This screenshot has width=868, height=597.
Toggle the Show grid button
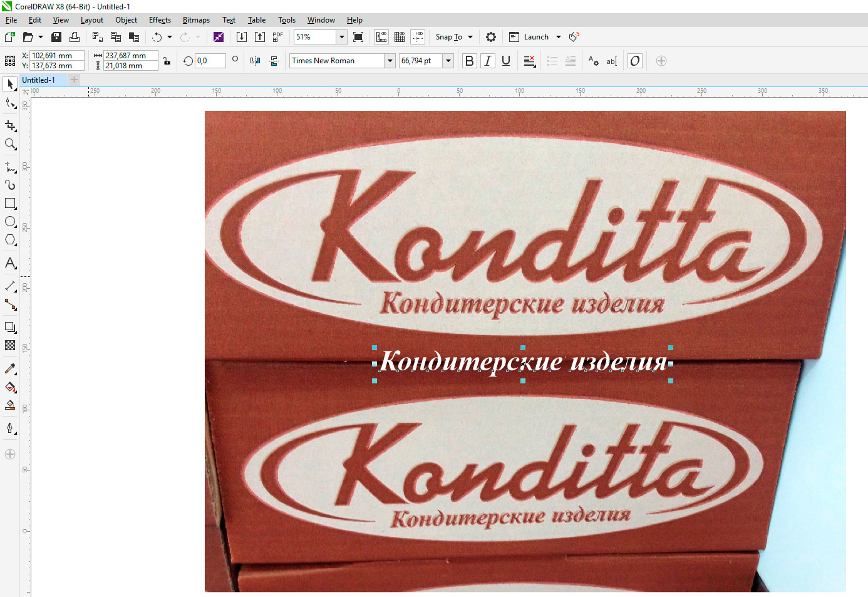point(400,37)
